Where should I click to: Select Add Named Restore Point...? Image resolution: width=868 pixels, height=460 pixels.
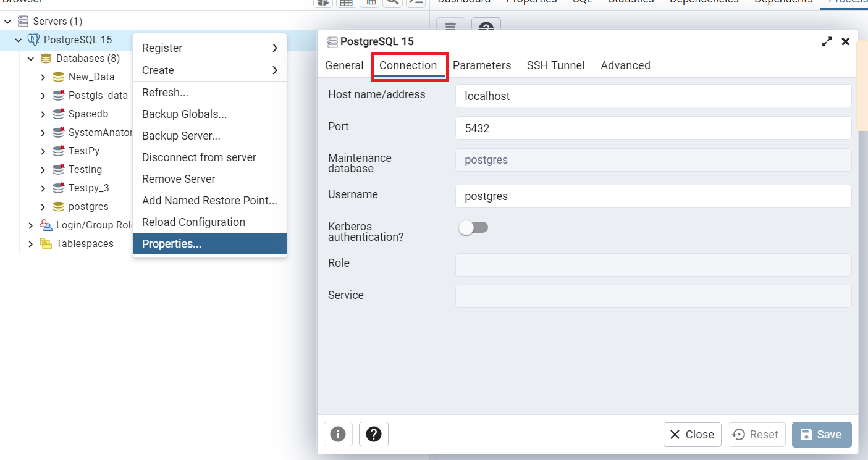(x=209, y=201)
